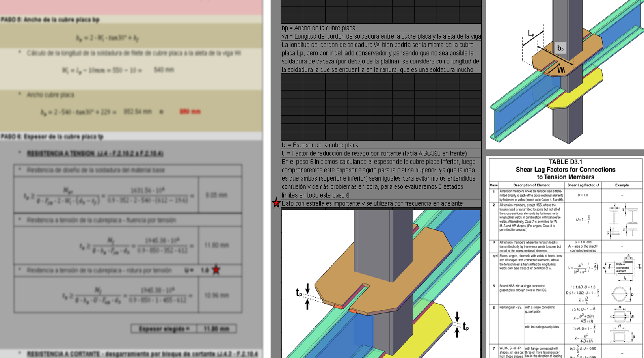Click the Lp dimension label on the 3D model

pyautogui.click(x=530, y=34)
